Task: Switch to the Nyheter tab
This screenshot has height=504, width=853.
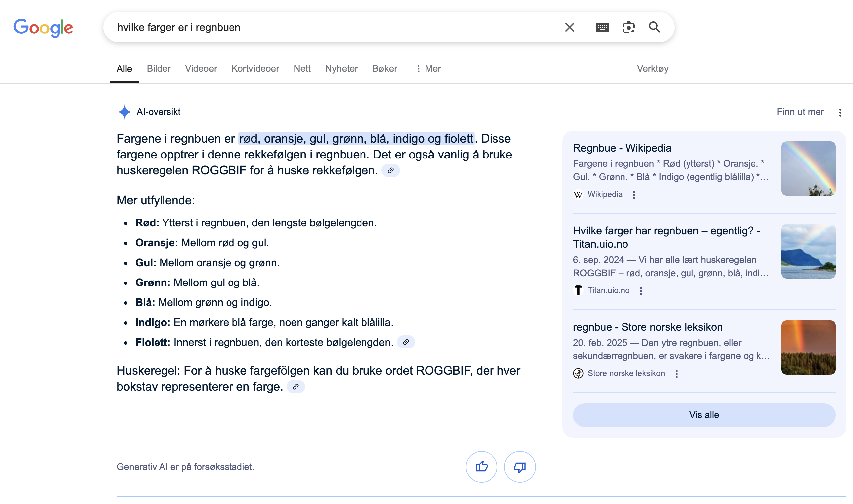Action: [341, 69]
